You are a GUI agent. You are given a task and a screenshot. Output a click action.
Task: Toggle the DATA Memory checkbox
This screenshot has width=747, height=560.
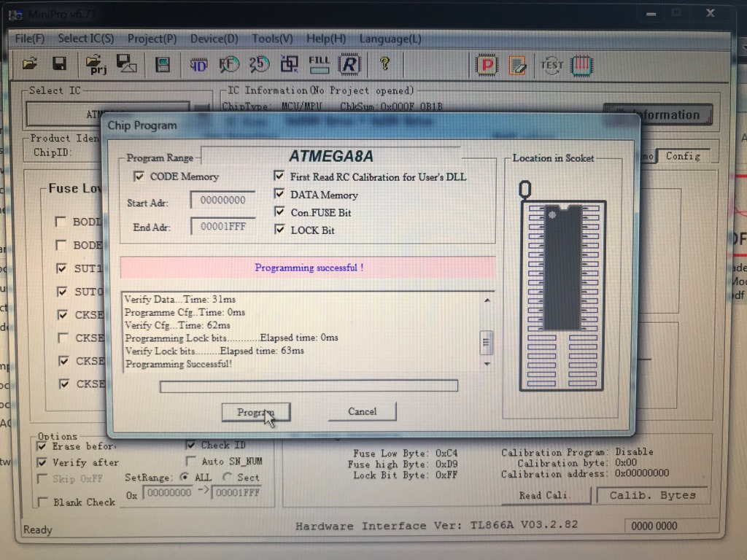pos(279,195)
